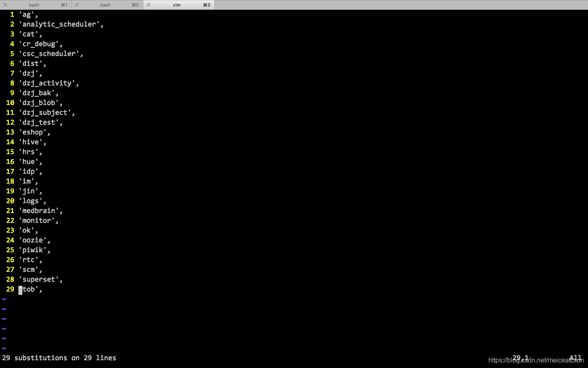This screenshot has width=588, height=368.
Task: Click the 'scm' line
Action: tap(30, 270)
